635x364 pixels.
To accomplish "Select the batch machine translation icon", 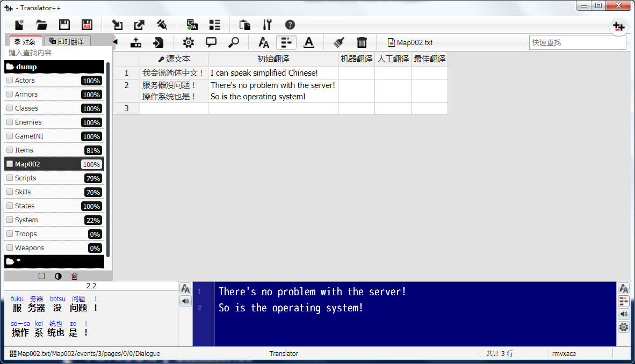I will 192,25.
